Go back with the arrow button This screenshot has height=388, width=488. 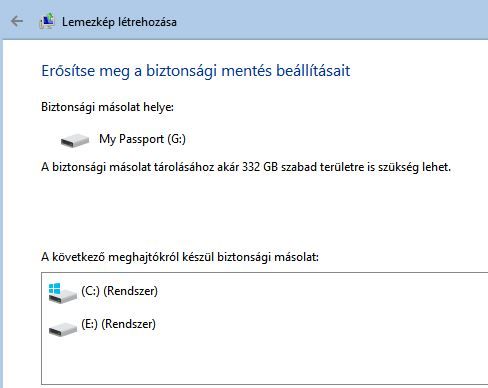(x=17, y=21)
